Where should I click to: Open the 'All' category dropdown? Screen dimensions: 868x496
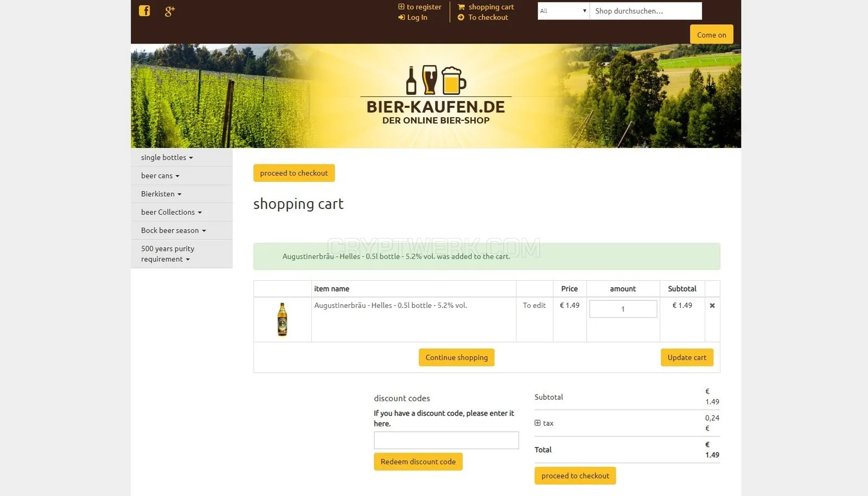coord(563,11)
